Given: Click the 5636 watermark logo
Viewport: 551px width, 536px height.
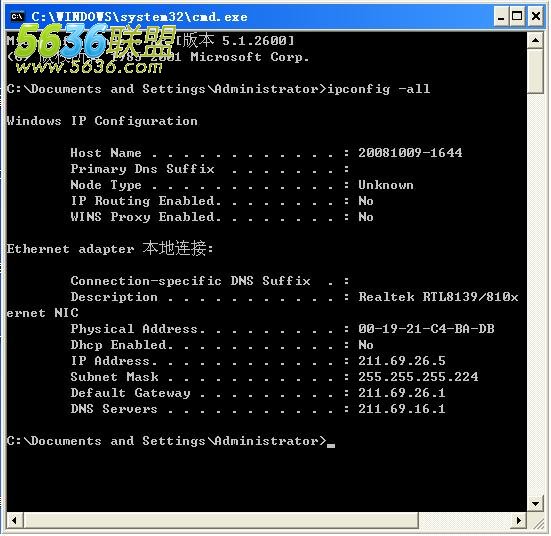Looking at the screenshot, I should pyautogui.click(x=95, y=40).
